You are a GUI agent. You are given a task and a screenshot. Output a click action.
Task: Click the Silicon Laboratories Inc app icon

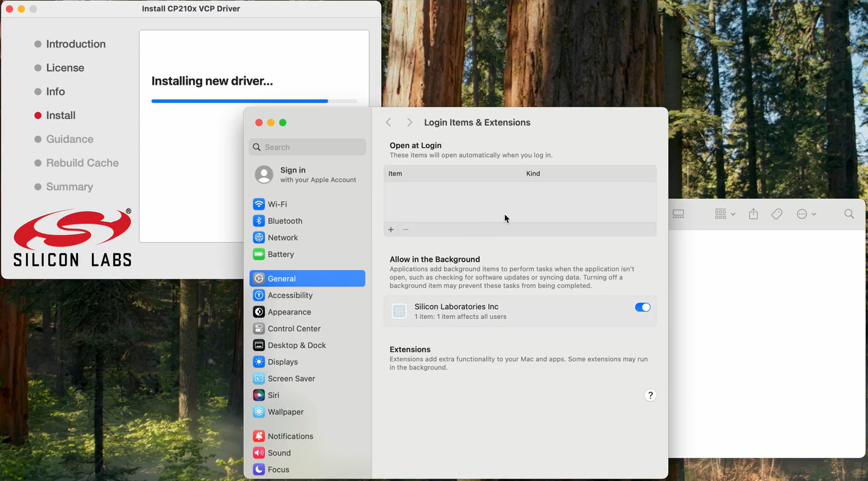tap(399, 311)
